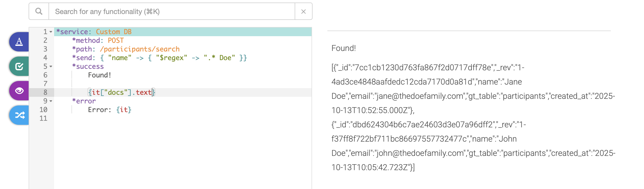Collapse the *success block fold arrow
The height and width of the screenshot is (189, 644).
[x=50, y=67]
